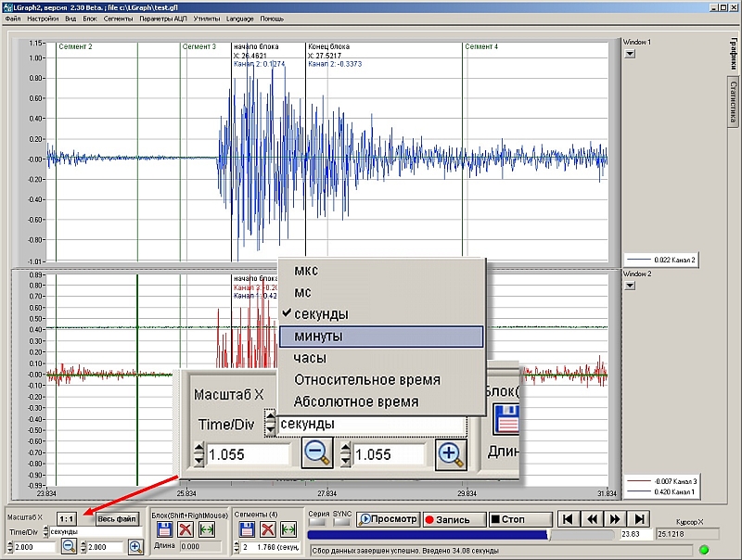Click the Просмотр button
This screenshot has width=742, height=560.
click(x=388, y=519)
